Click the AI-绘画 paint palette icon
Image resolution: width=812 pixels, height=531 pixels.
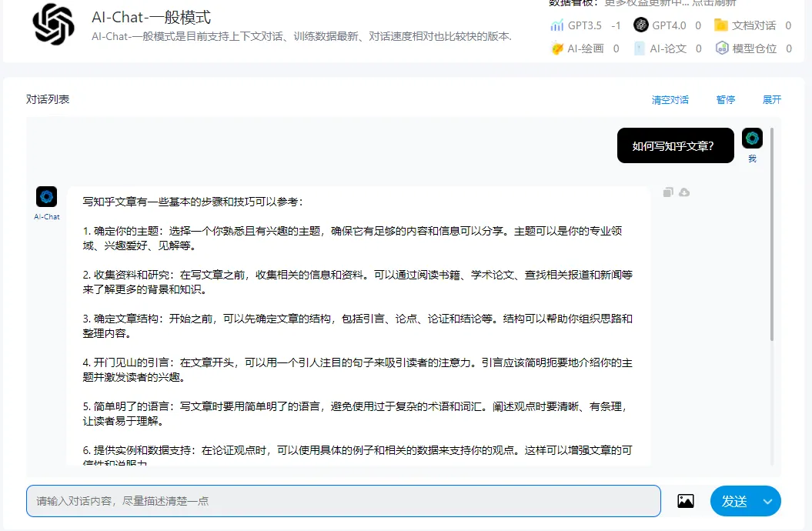pyautogui.click(x=557, y=48)
